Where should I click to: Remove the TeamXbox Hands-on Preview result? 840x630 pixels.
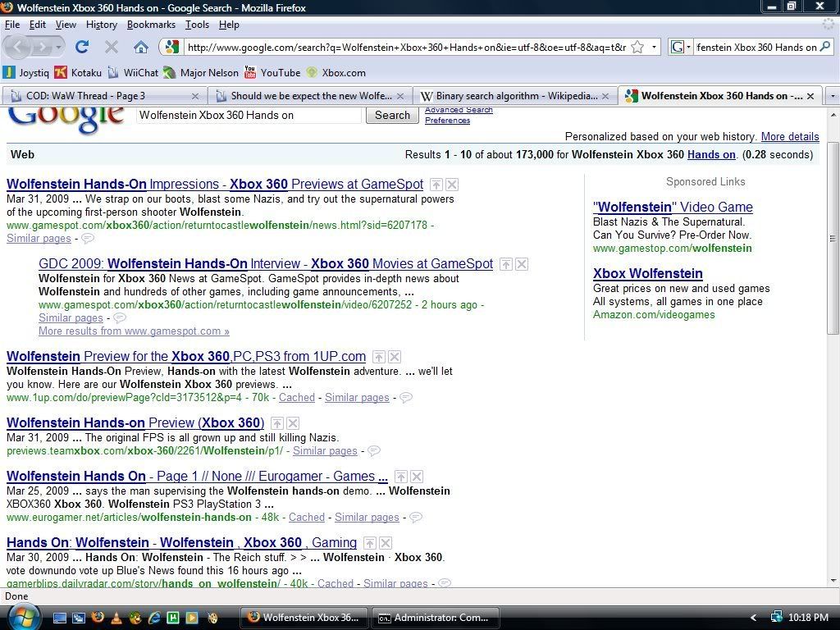(x=293, y=423)
